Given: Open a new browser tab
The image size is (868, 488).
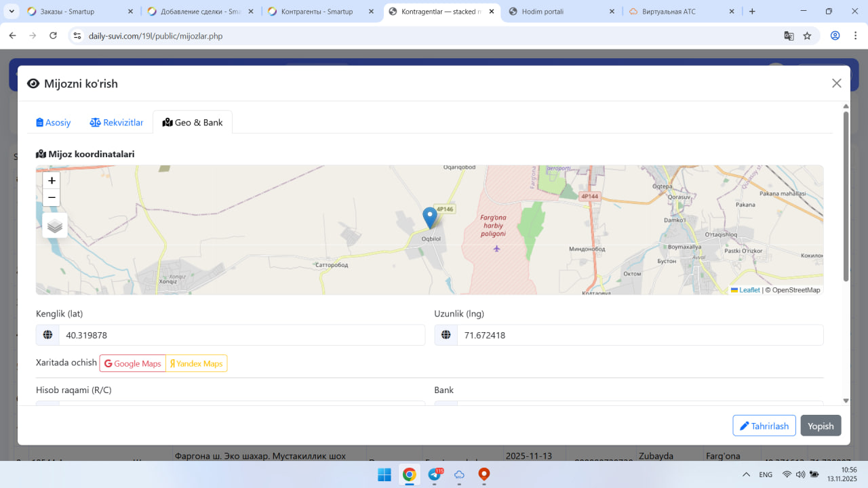Looking at the screenshot, I should [752, 12].
